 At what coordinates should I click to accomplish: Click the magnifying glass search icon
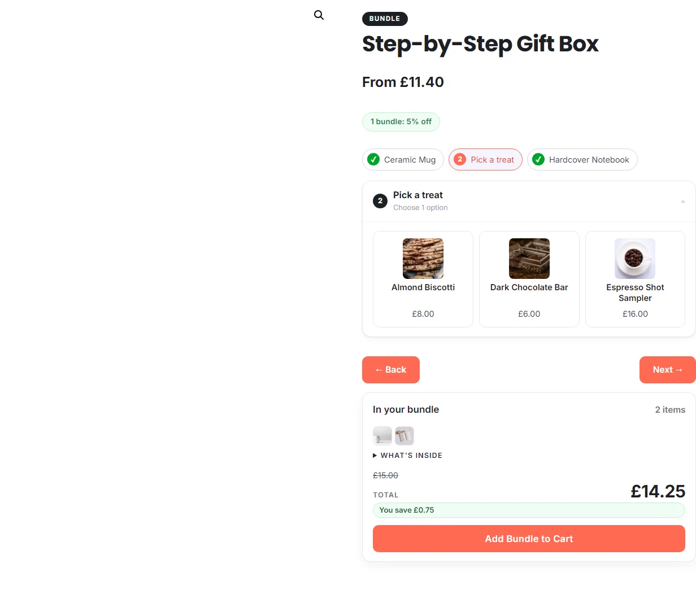click(x=319, y=15)
